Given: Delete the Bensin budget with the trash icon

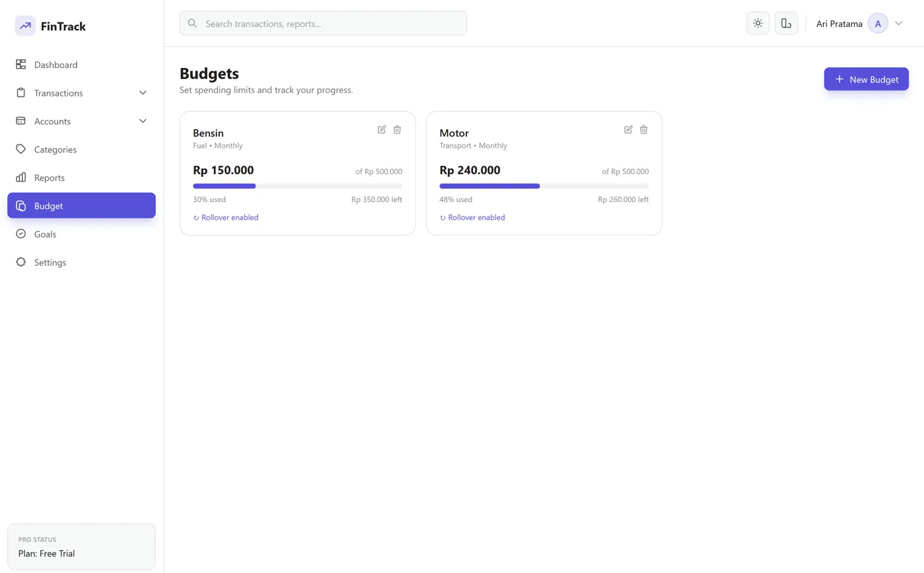Looking at the screenshot, I should pos(397,129).
